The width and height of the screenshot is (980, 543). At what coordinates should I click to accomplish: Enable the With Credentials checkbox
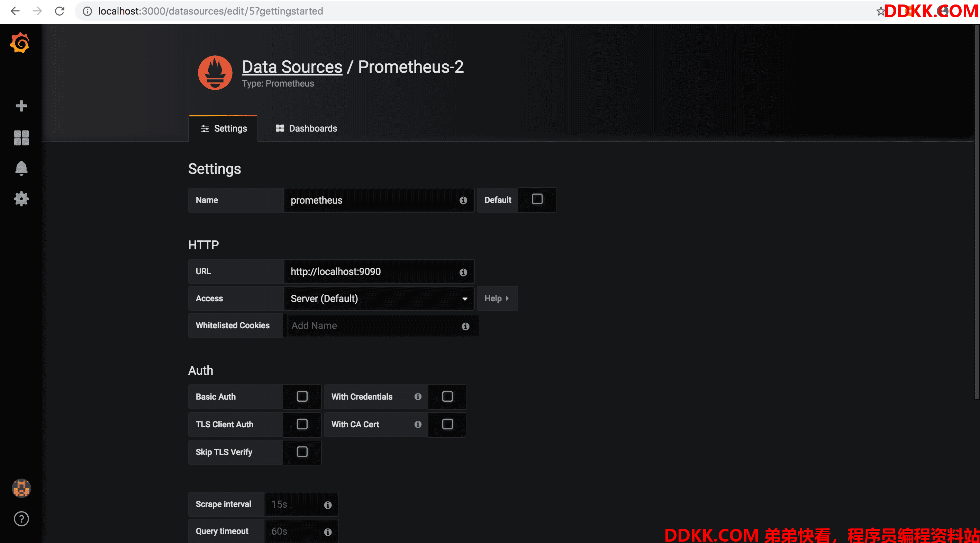(x=447, y=397)
